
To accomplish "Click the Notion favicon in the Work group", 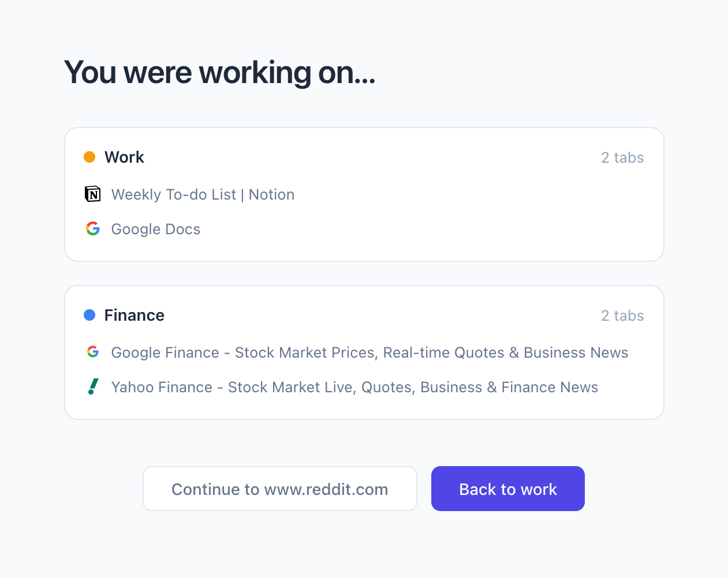I will pos(92,194).
